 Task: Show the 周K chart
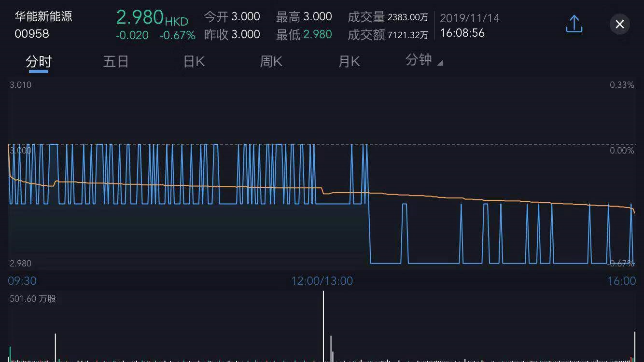tap(271, 62)
